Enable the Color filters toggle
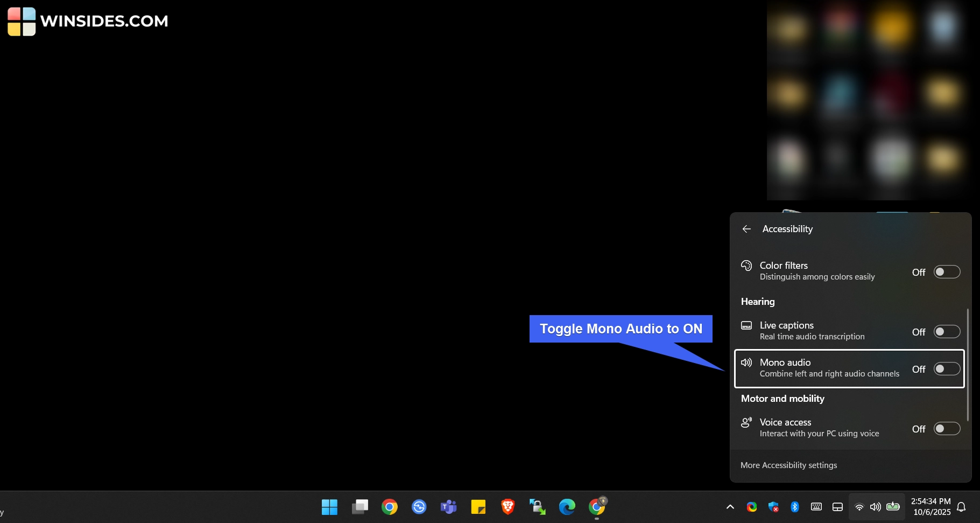The image size is (980, 523). (x=947, y=272)
